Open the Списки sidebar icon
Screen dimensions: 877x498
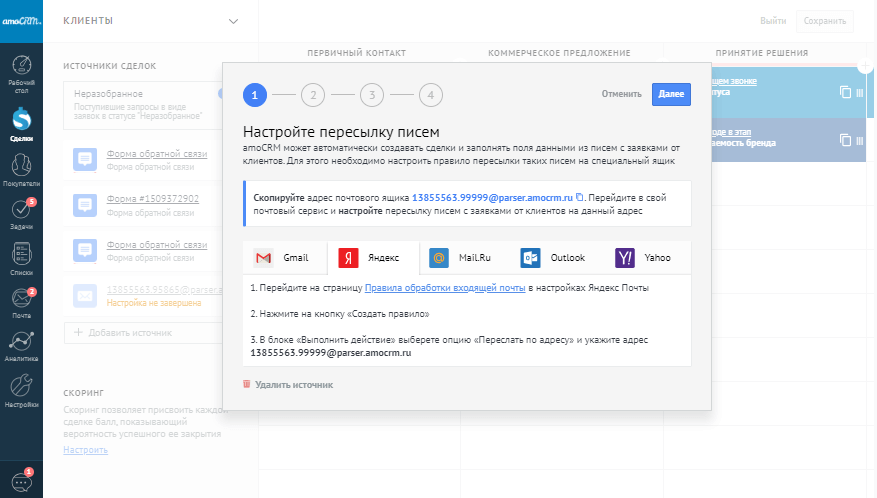click(21, 257)
